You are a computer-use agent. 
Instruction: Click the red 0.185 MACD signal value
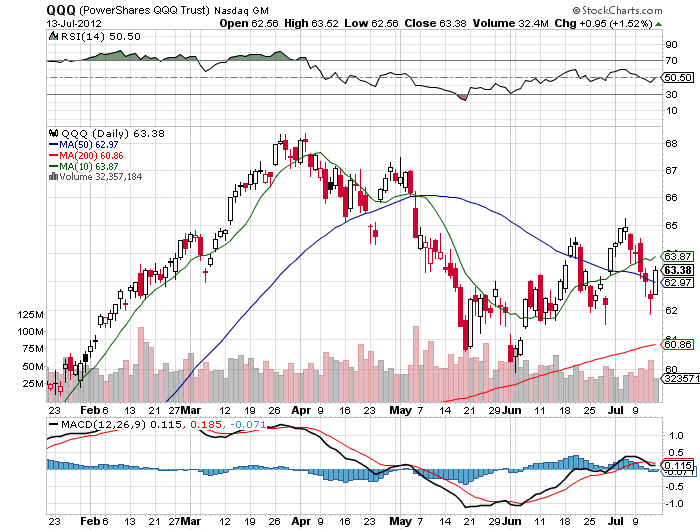click(x=206, y=424)
